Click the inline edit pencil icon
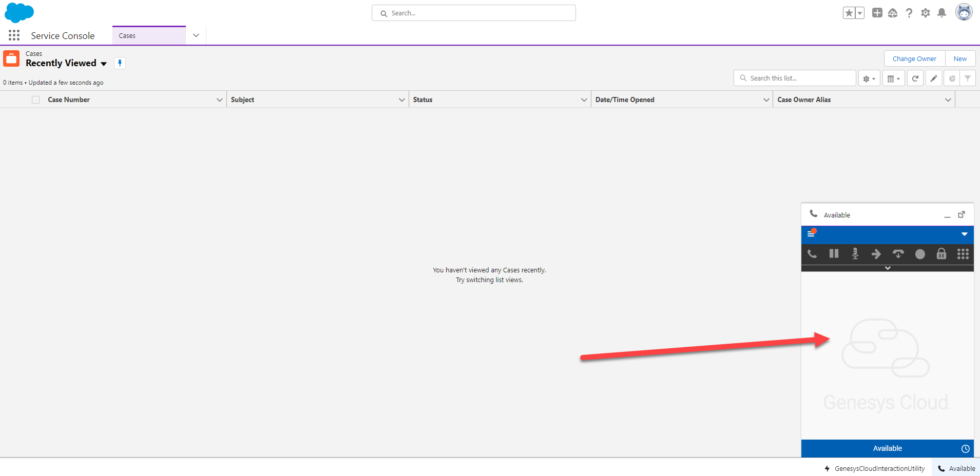Screen dimensions: 980x476 [934, 78]
